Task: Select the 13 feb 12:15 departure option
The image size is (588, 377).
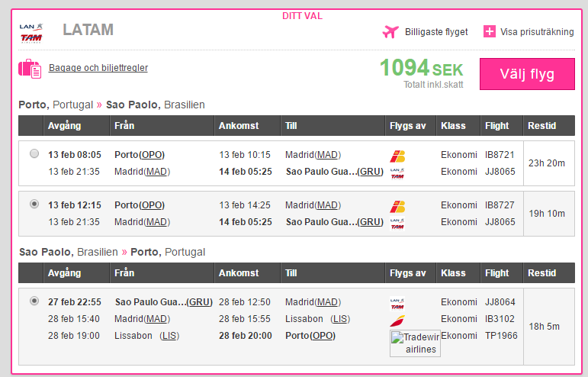Action: 34,204
